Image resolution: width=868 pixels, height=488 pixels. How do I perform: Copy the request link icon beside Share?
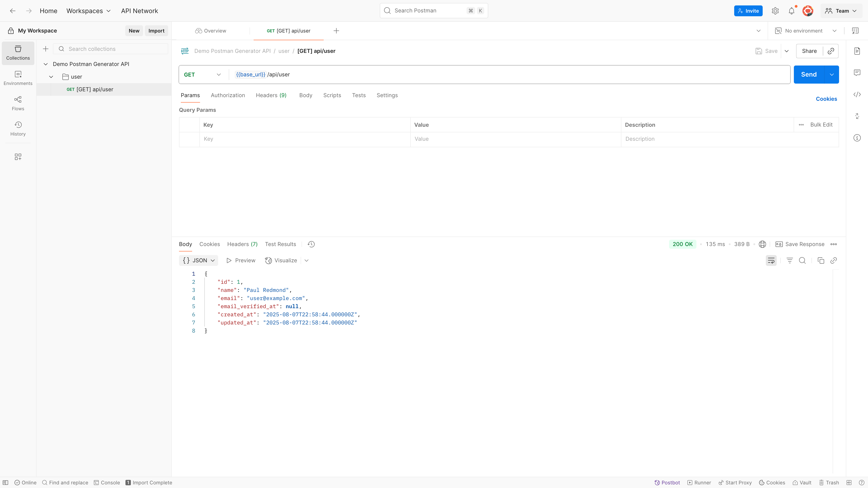point(831,51)
